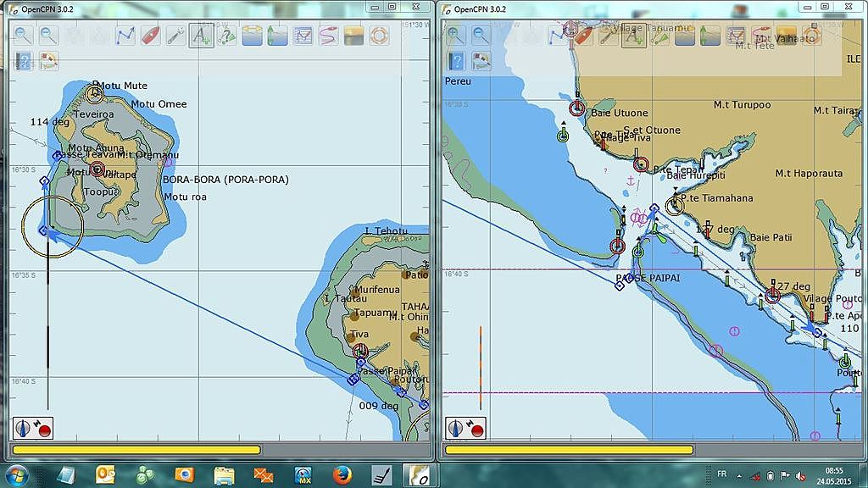Click the Motu Mute label
This screenshot has height=488, width=868.
(x=122, y=86)
